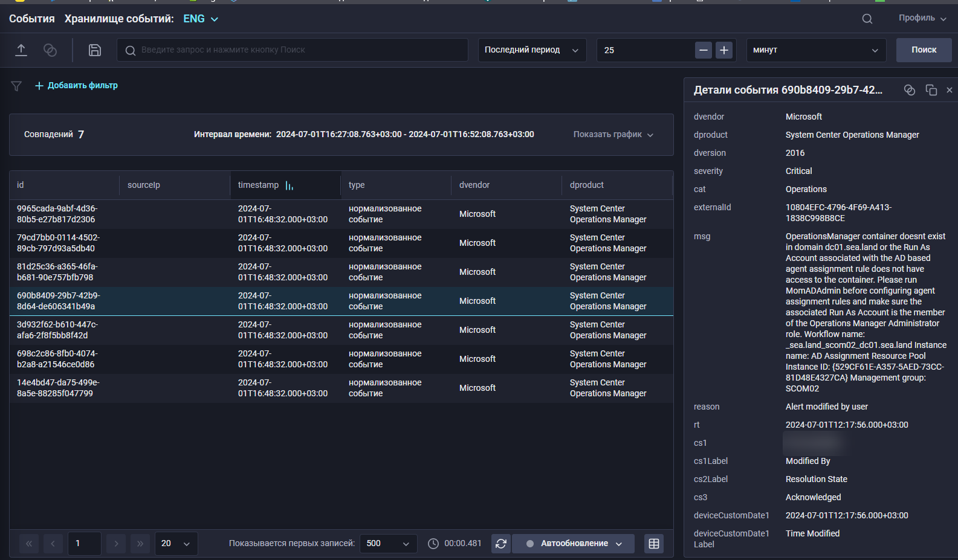Click the magnifier icon in the query field

pos(130,50)
